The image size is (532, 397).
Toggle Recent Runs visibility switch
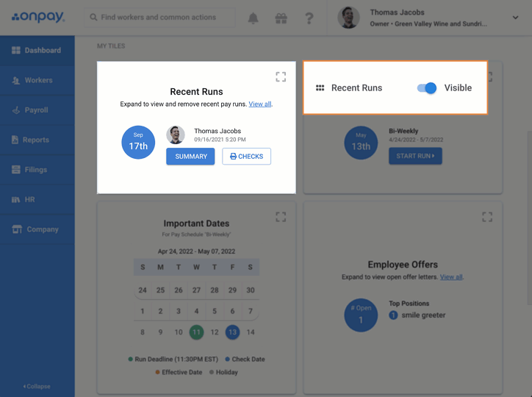[x=427, y=88]
